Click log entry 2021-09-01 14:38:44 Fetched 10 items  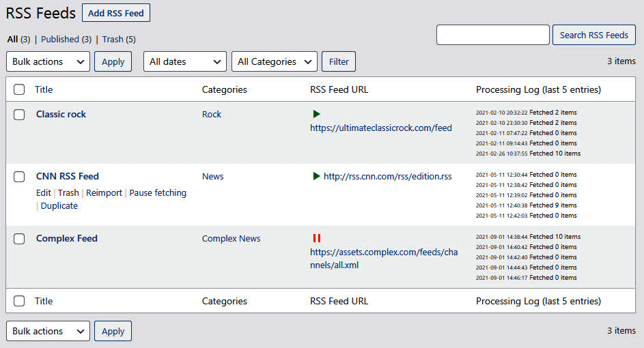(x=528, y=237)
